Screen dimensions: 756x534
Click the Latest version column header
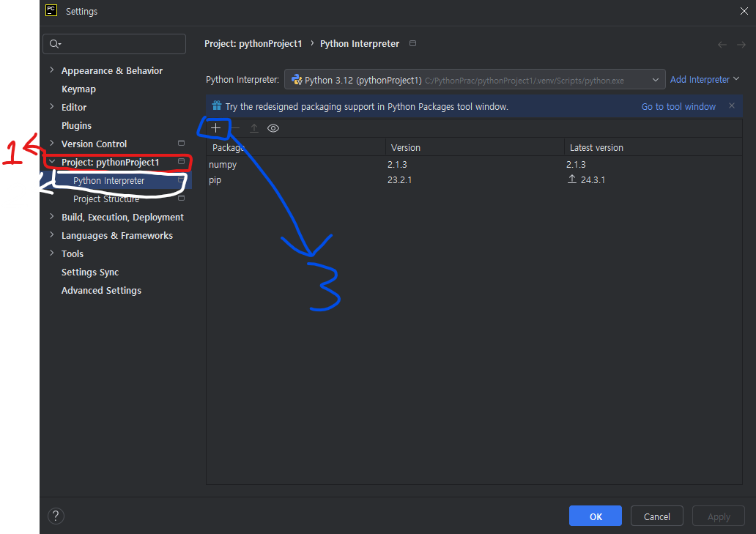pyautogui.click(x=596, y=147)
